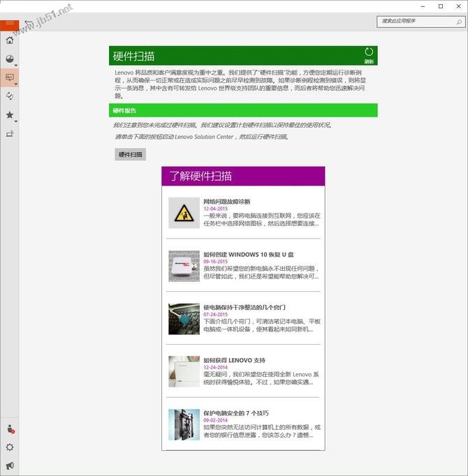This screenshot has width=468, height=476.
Task: Open the user account icon with red badge
Action: [x=10, y=429]
